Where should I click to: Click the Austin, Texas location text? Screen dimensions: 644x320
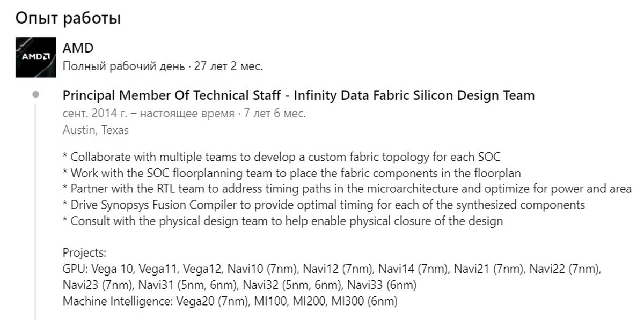[96, 130]
